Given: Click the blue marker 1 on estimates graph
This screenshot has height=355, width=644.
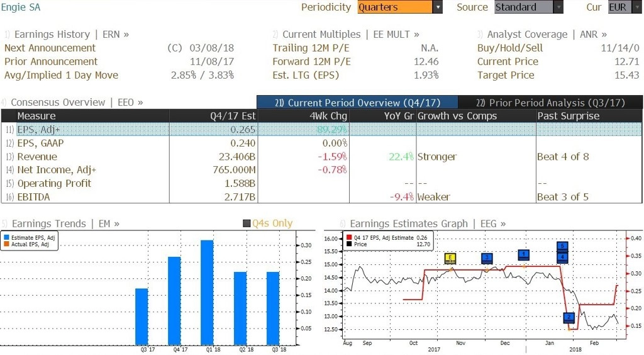Looking at the screenshot, I should coord(524,255).
